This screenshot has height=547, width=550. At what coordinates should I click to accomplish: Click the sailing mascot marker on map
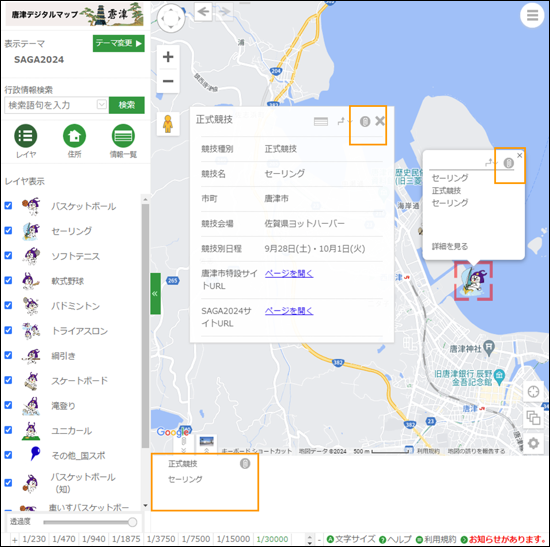click(x=473, y=281)
